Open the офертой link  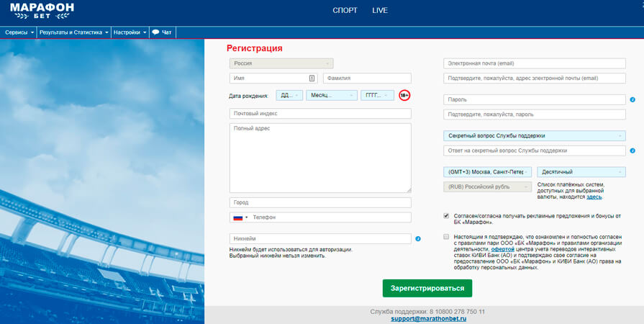point(502,249)
